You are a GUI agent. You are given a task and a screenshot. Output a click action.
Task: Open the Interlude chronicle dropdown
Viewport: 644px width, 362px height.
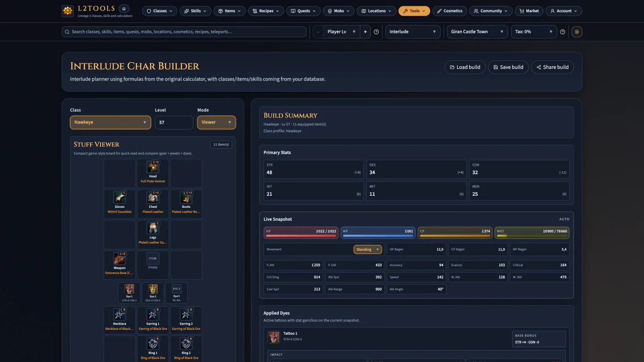413,32
